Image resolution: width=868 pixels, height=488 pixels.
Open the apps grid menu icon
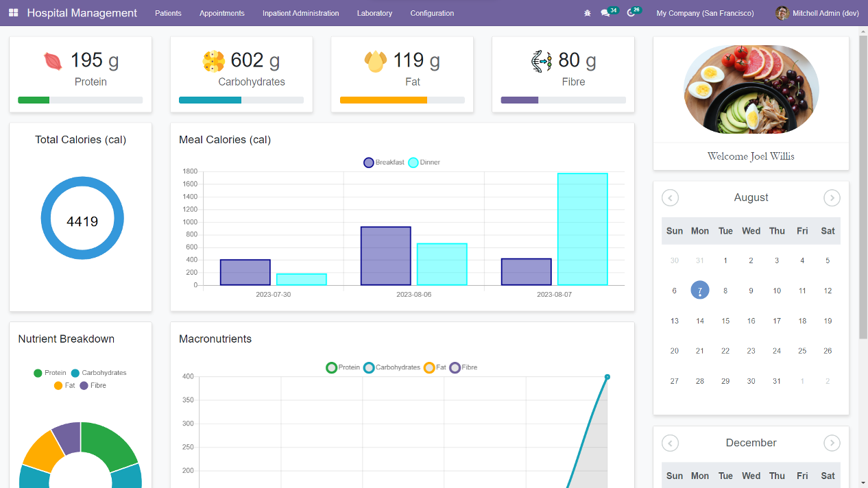pyautogui.click(x=14, y=13)
